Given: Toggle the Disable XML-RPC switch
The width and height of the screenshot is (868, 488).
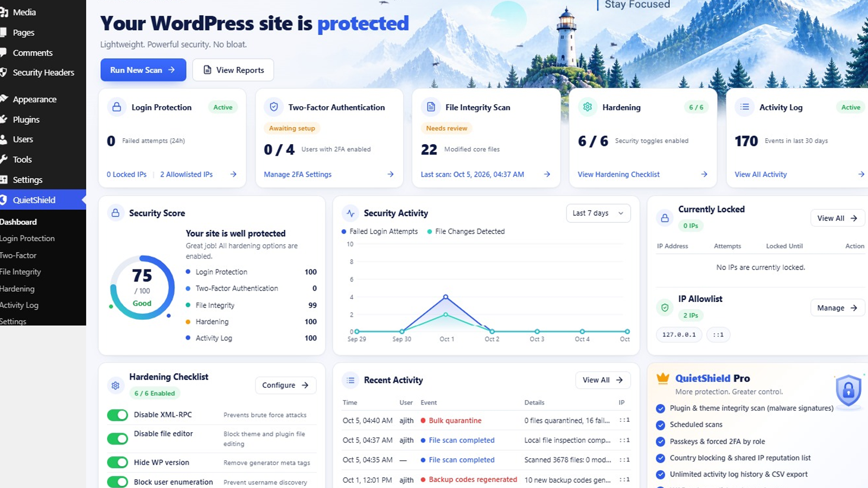Looking at the screenshot, I should point(117,415).
